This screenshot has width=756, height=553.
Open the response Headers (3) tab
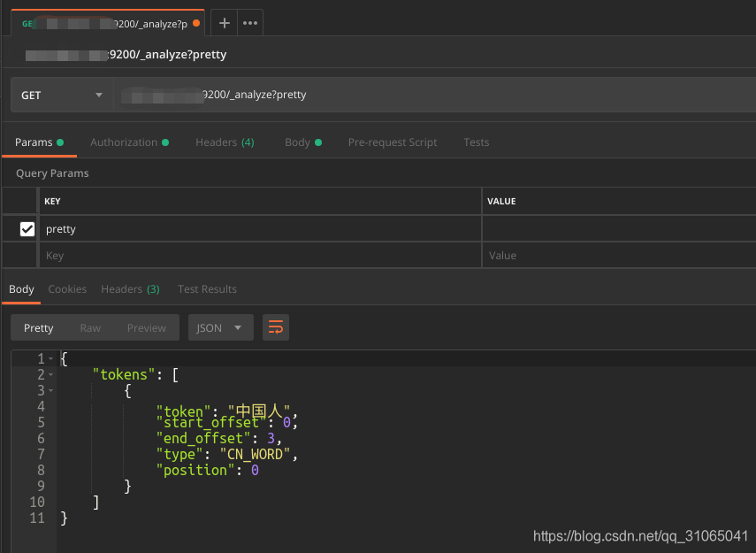tap(130, 289)
